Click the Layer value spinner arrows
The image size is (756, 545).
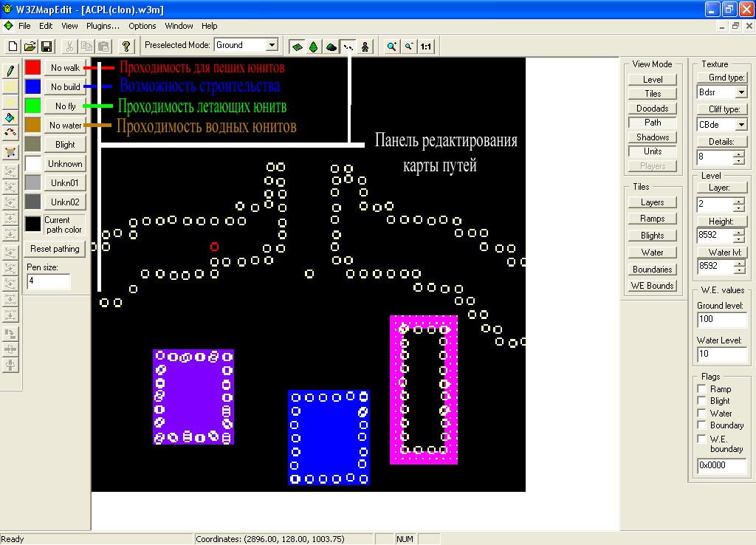(x=738, y=205)
